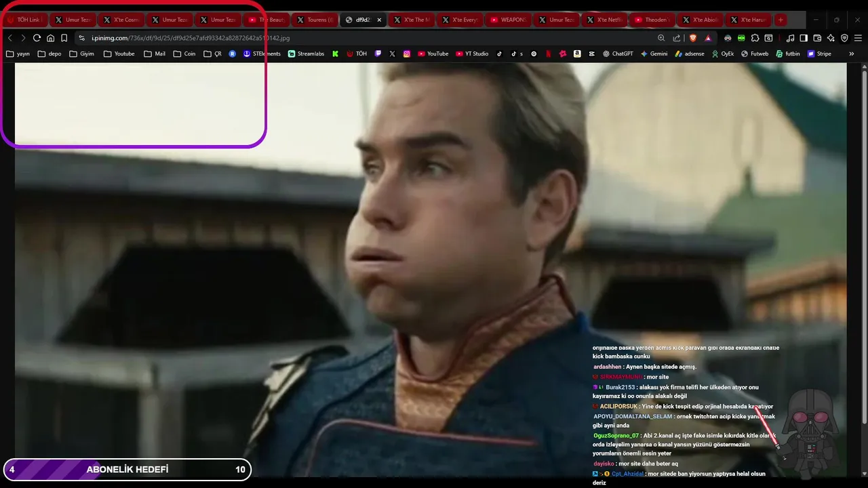
Task: Switch to The Beauty YouTube tab
Action: pos(267,20)
